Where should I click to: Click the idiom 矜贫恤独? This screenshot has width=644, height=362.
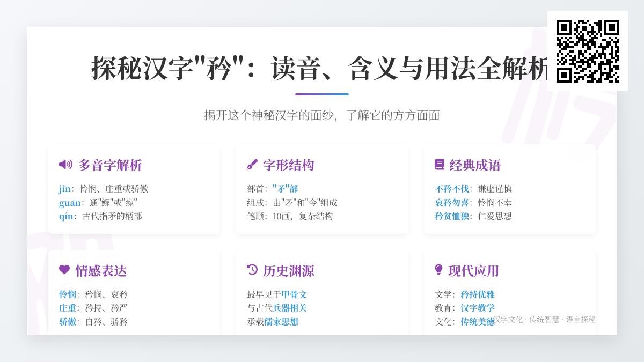pyautogui.click(x=452, y=216)
